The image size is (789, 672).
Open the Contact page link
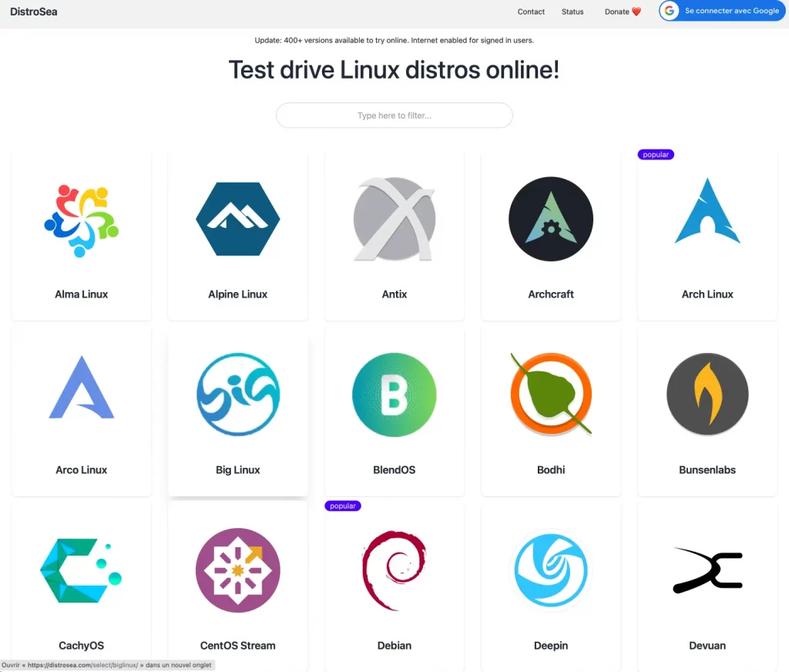(x=531, y=12)
